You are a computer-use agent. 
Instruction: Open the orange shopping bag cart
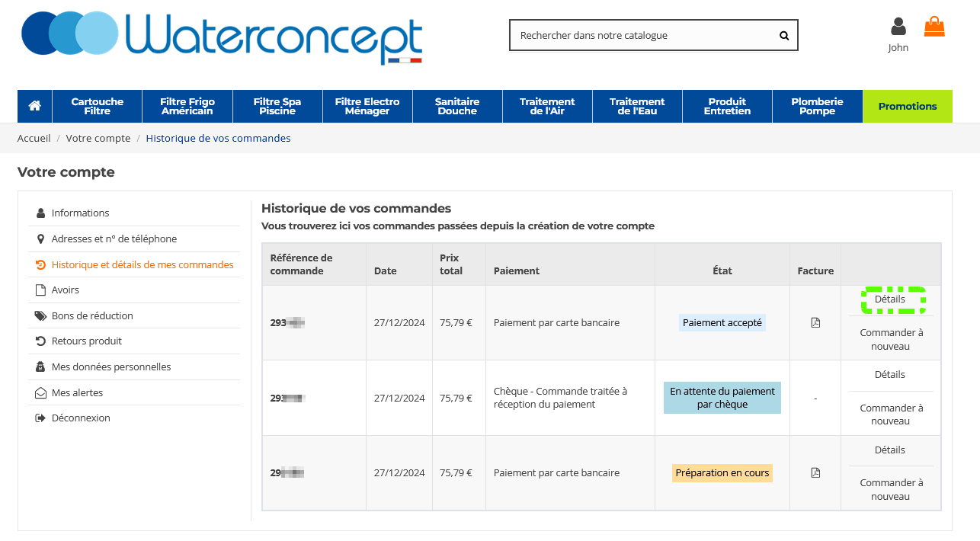tap(934, 27)
